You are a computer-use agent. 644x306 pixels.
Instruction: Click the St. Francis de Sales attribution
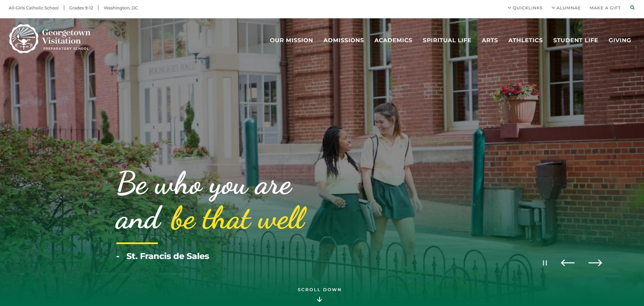pos(167,256)
